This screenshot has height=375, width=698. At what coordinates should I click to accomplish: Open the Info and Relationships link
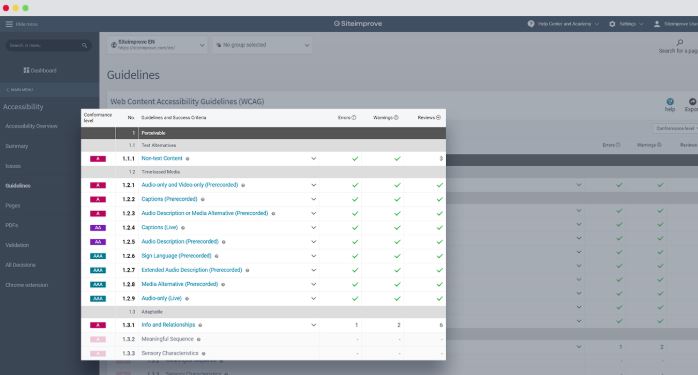click(x=168, y=325)
